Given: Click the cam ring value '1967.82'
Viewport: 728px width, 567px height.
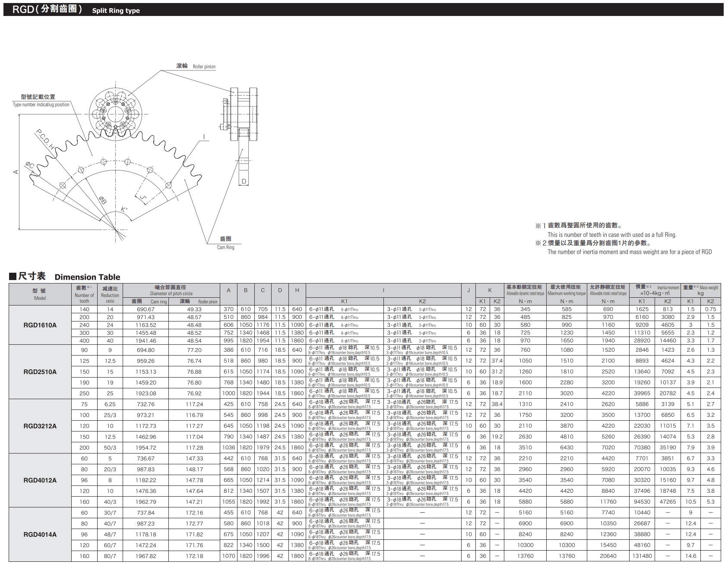Looking at the screenshot, I should point(146,556).
